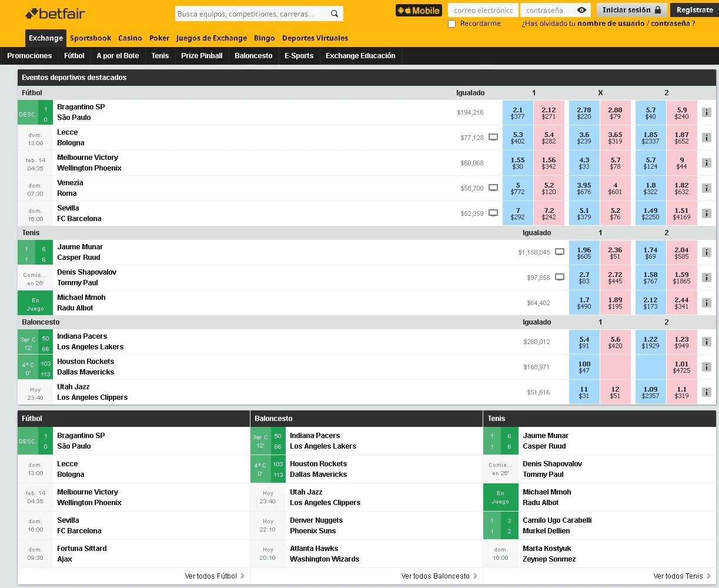This screenshot has height=588, width=719.
Task: Open Promociones menu item
Action: (29, 56)
